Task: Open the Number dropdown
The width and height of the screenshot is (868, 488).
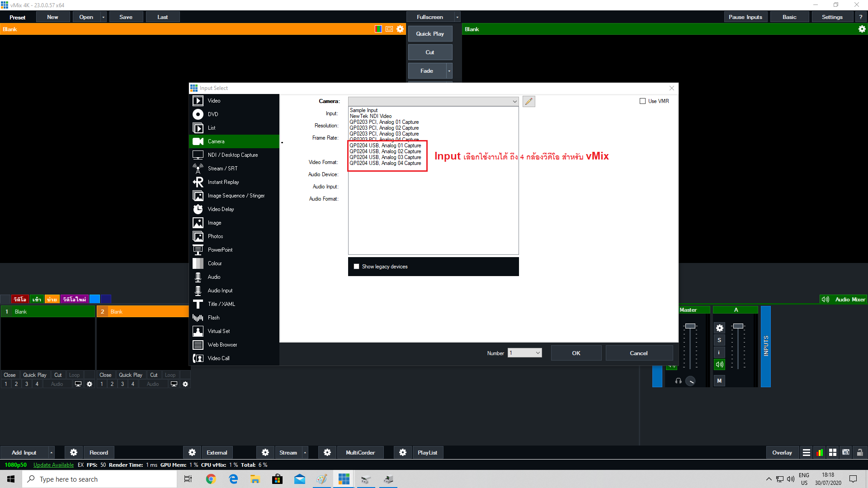Action: [x=538, y=353]
